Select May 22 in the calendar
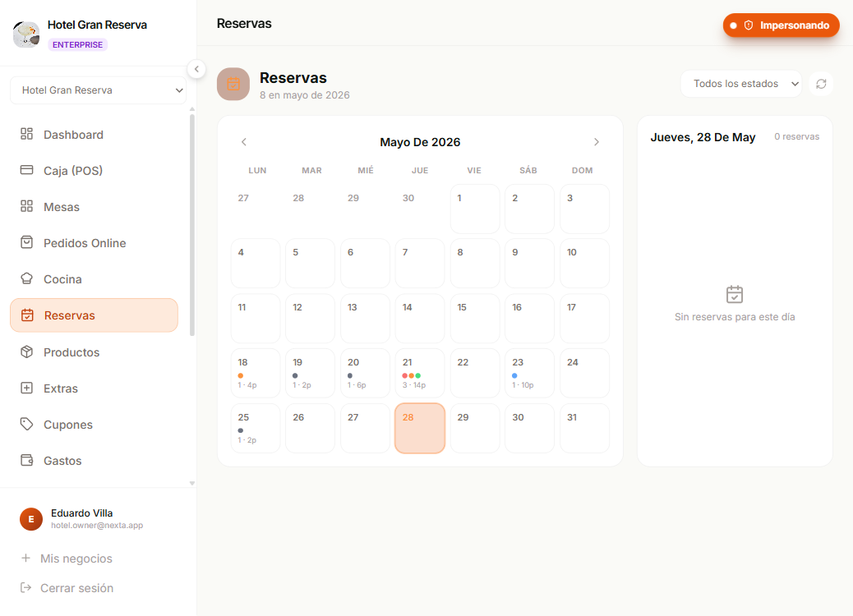Screen dimensions: 853x616 point(475,373)
